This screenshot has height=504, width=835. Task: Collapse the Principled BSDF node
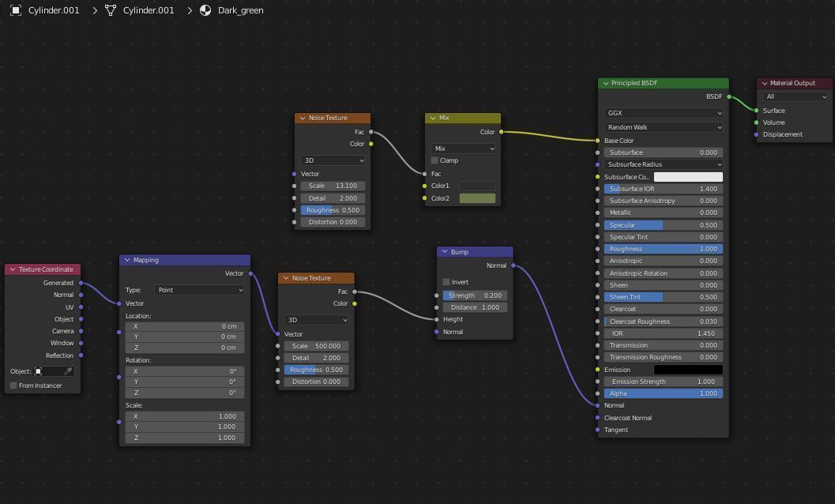tap(605, 83)
